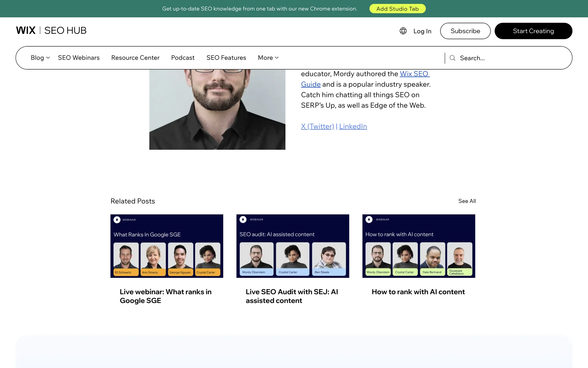Screen dimensions: 588x368
Task: Go to the Podcast page
Action: [x=183, y=58]
